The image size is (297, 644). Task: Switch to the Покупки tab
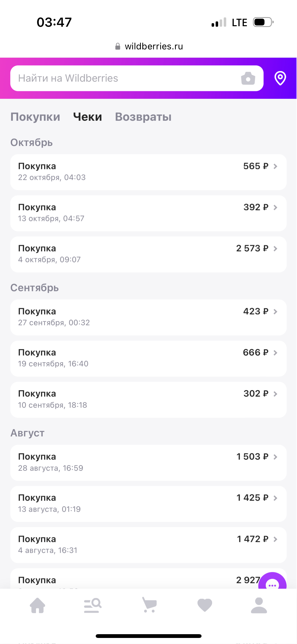(35, 117)
